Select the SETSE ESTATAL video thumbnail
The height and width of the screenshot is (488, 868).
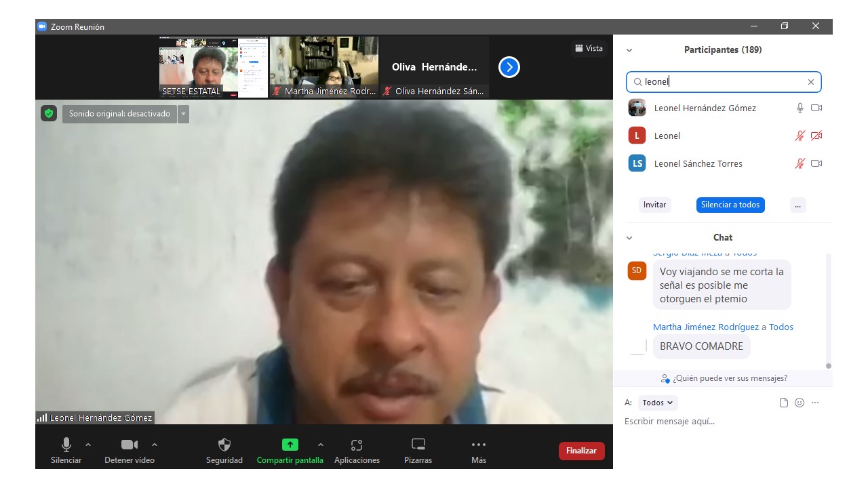click(214, 67)
